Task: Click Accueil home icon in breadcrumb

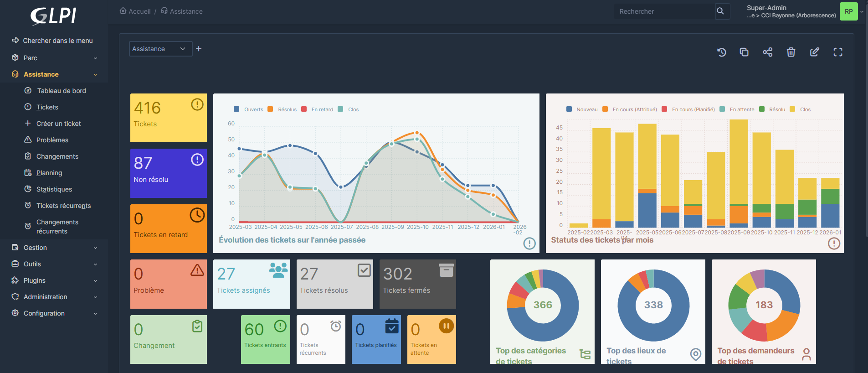Action: pyautogui.click(x=123, y=10)
